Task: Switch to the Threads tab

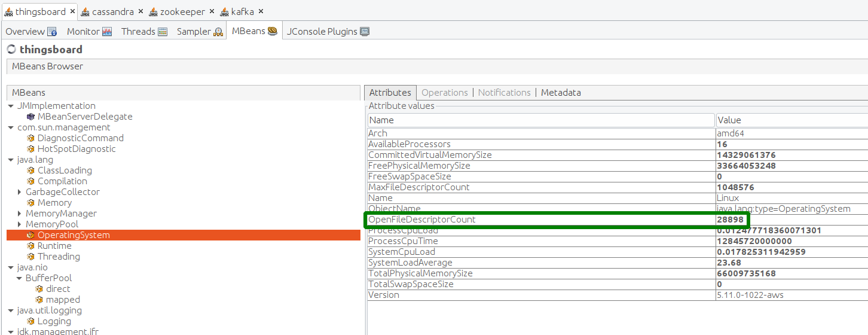Action: click(144, 32)
